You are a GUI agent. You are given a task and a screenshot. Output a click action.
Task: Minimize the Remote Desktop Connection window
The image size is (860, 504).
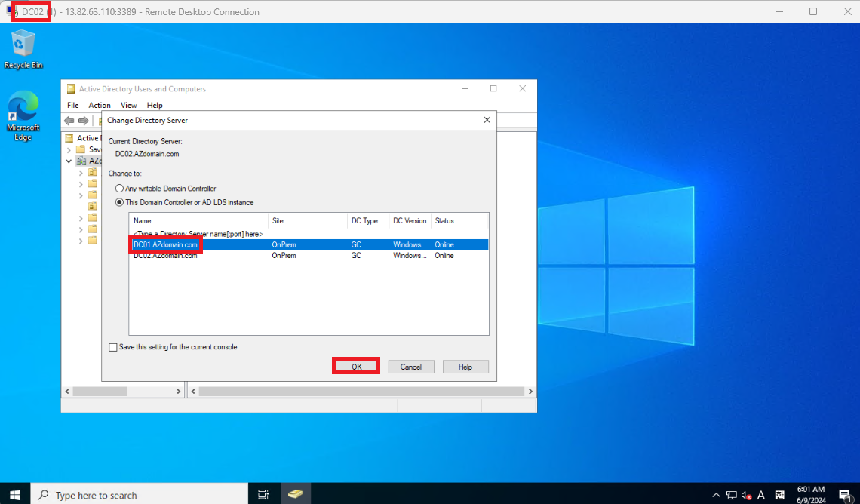click(779, 11)
